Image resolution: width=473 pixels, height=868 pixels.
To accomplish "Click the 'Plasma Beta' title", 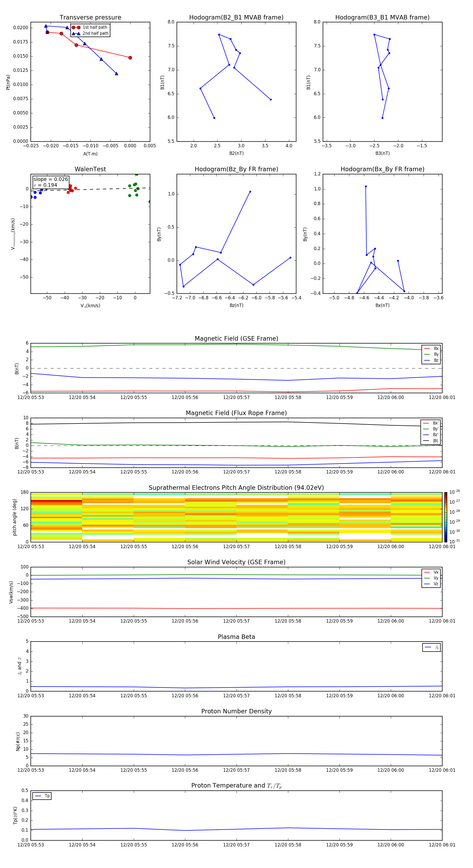I will (x=236, y=637).
